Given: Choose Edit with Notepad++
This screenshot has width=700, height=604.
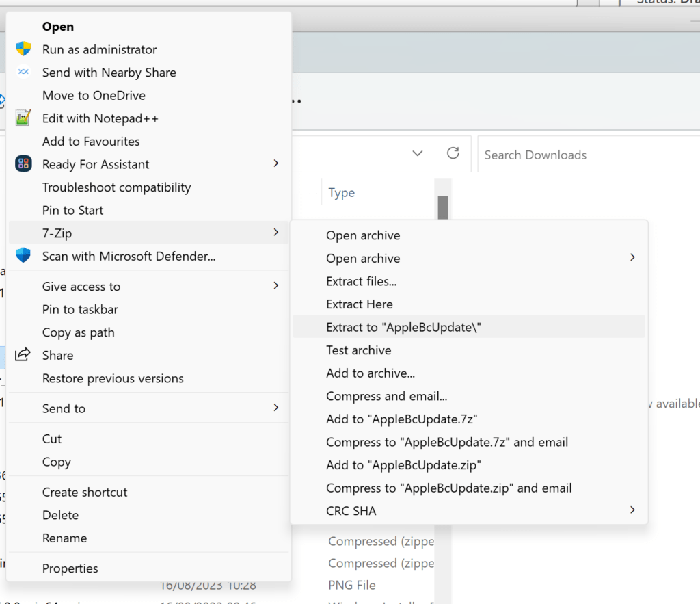Looking at the screenshot, I should 148,118.
